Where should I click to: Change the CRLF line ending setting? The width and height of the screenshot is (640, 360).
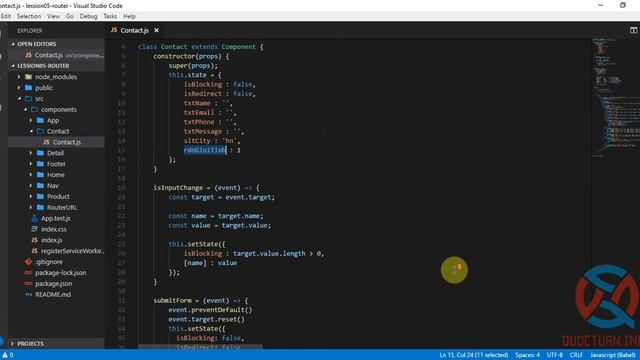[576, 355]
